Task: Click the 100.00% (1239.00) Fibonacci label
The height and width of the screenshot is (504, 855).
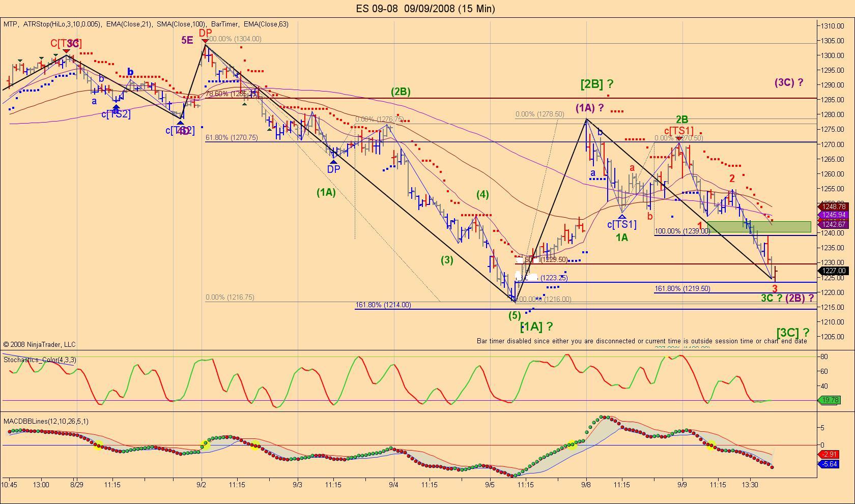Action: pos(682,231)
